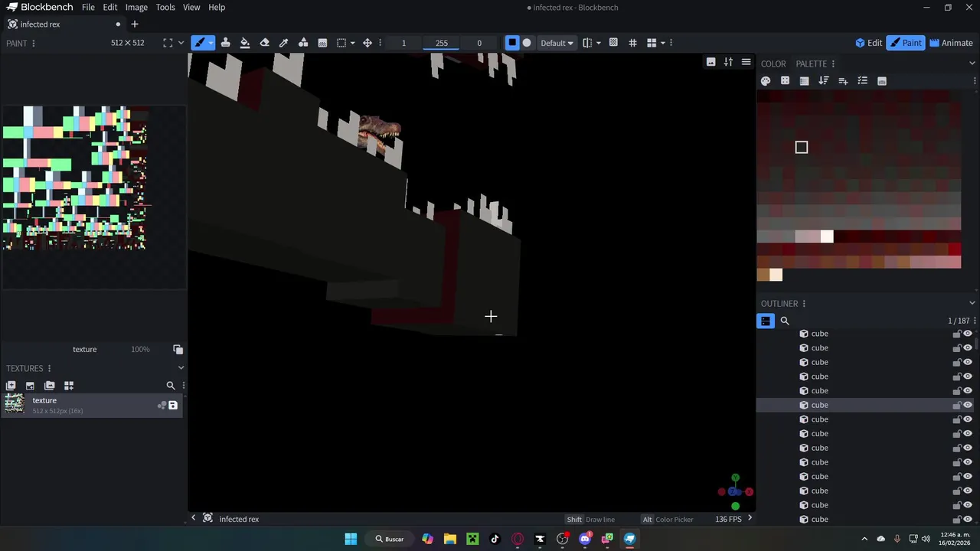The height and width of the screenshot is (551, 980).
Task: Click the Paint mode button
Action: (906, 43)
